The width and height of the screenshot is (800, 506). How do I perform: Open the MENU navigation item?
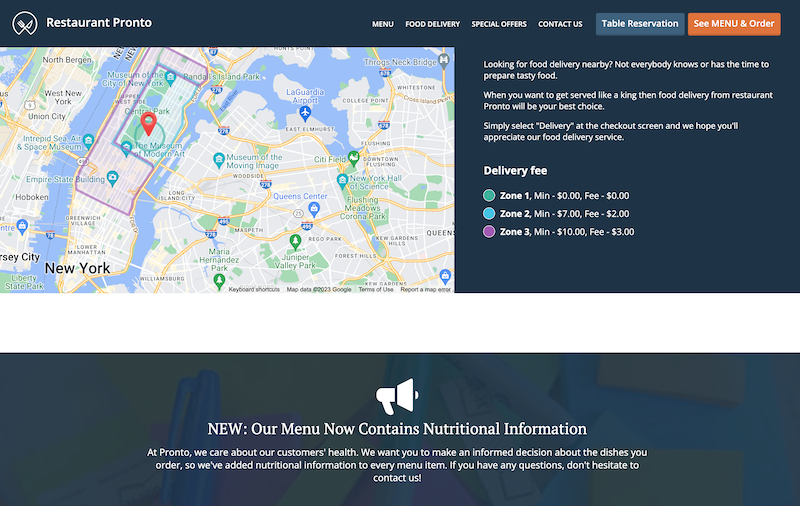382,24
